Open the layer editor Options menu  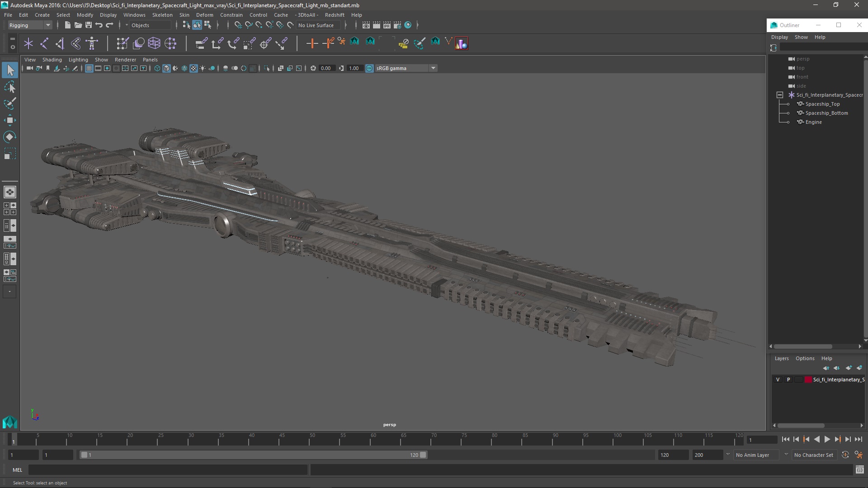coord(805,358)
